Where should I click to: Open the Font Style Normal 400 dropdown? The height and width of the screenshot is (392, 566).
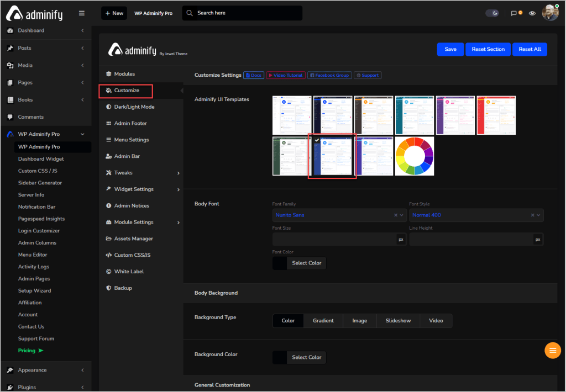476,215
